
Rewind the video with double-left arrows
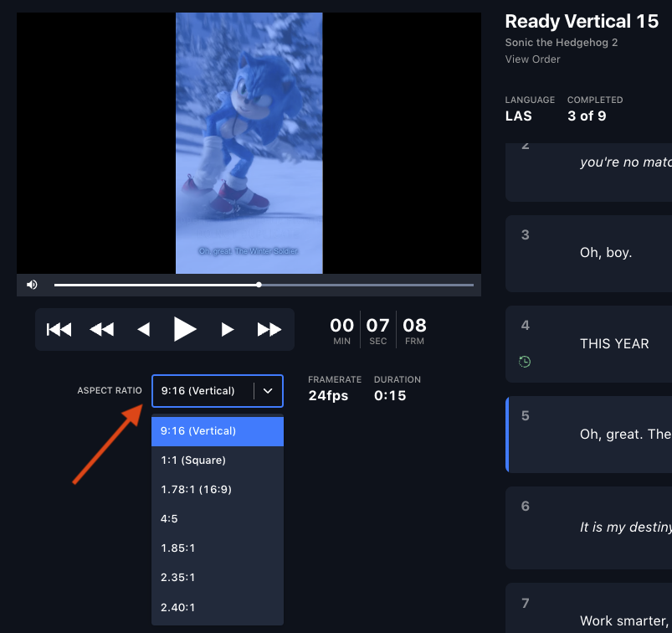101,329
